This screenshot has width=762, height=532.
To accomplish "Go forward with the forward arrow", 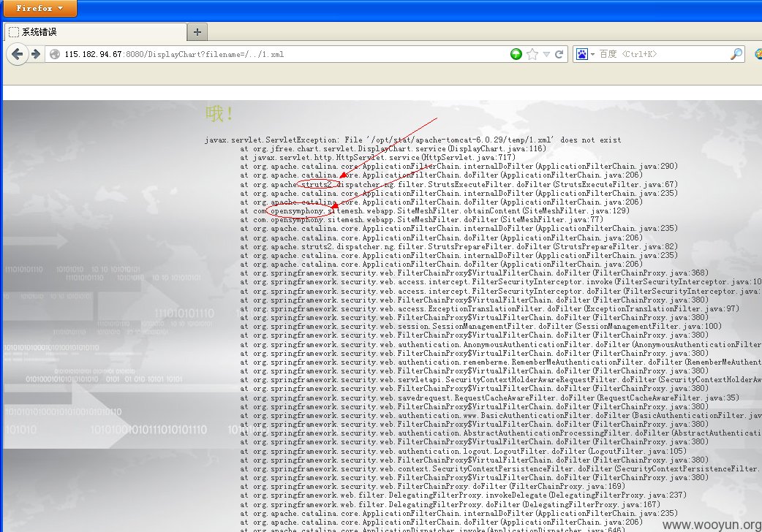I will [x=36, y=54].
